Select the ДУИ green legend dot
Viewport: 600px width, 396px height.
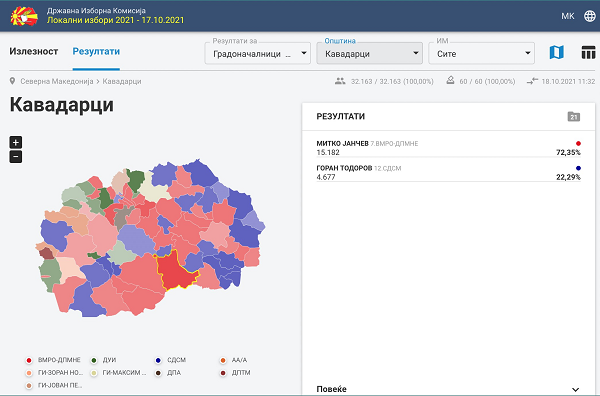94,360
